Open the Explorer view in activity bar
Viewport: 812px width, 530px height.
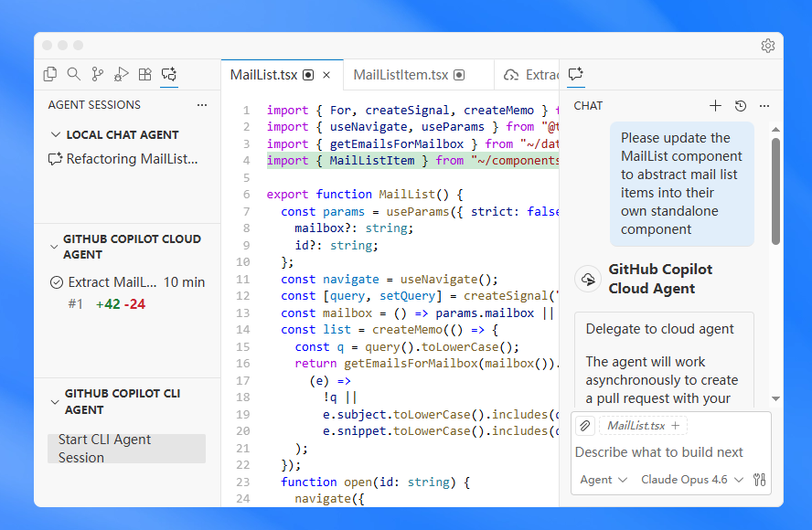point(50,74)
